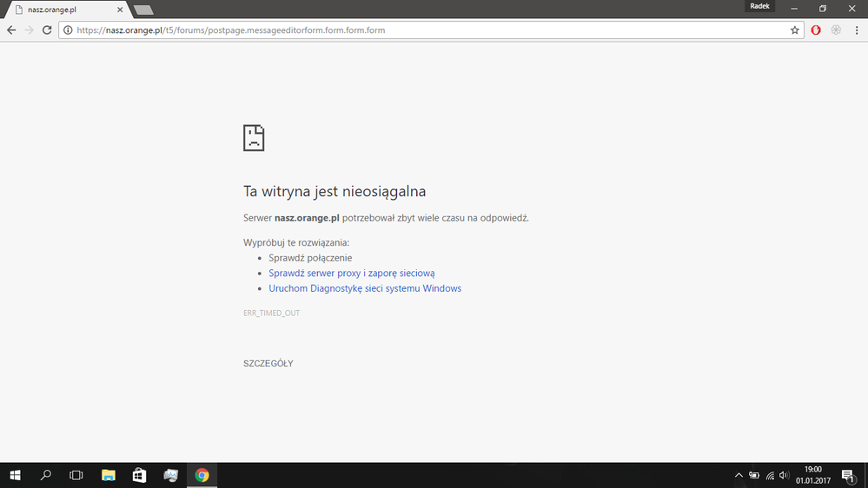
Task: Restore down the Chrome window
Action: [x=823, y=9]
